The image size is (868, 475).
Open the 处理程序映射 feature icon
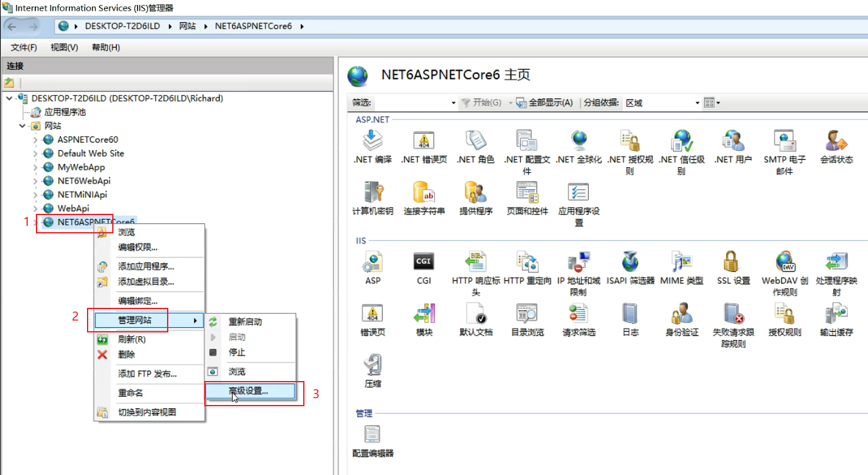point(836,261)
